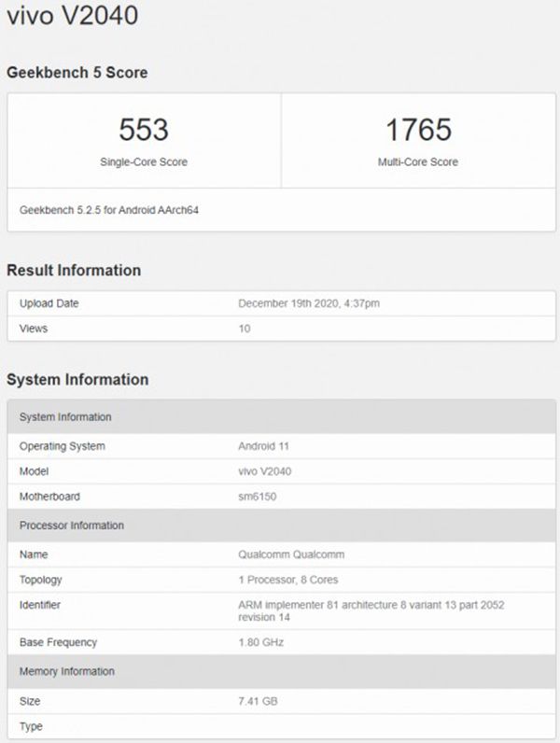This screenshot has height=743, width=560.
Task: Click the upload date December 19th 2020
Action: coord(308,303)
